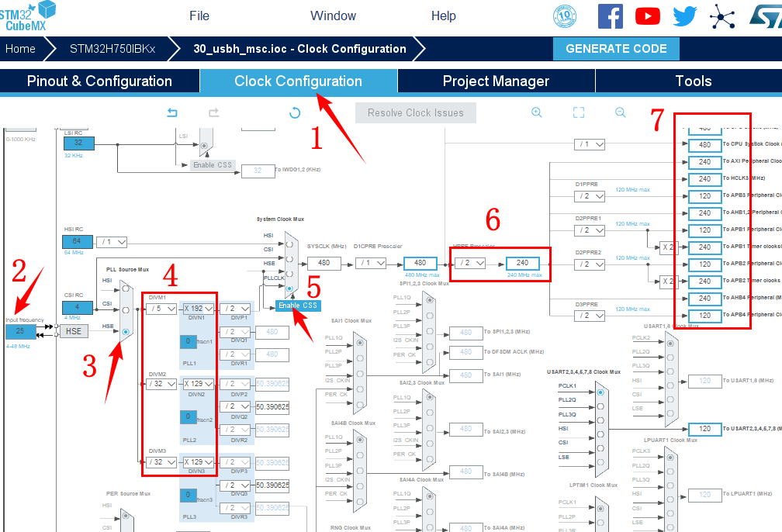Viewport: 782px width, 532px height.
Task: Click the redo arrow icon
Action: 213,112
